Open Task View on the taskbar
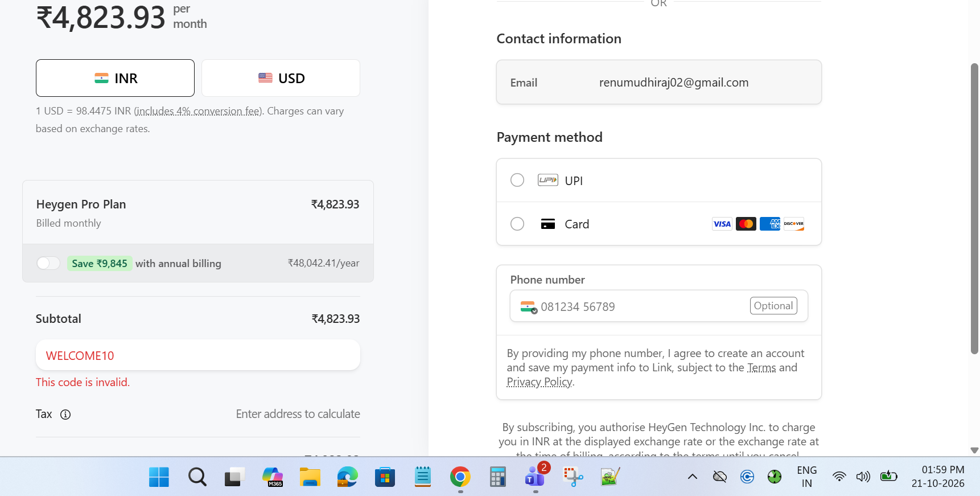Viewport: 980px width, 496px height. pyautogui.click(x=234, y=477)
